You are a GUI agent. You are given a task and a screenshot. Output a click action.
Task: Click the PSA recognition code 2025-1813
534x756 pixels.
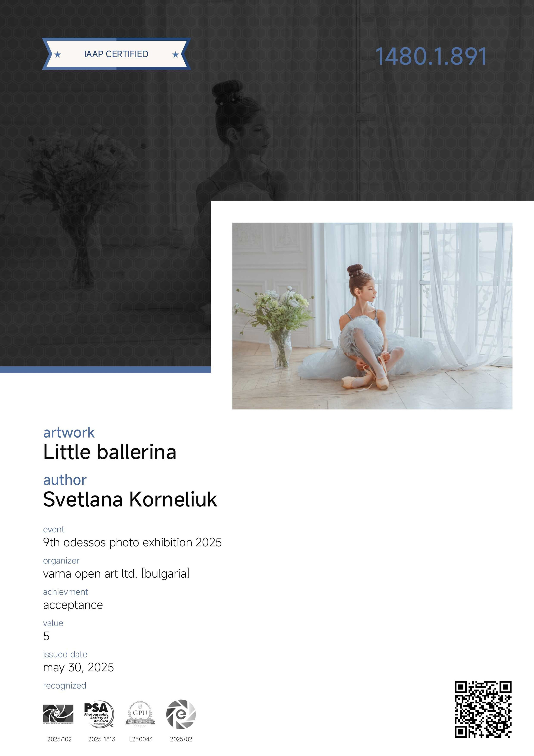[x=102, y=739]
